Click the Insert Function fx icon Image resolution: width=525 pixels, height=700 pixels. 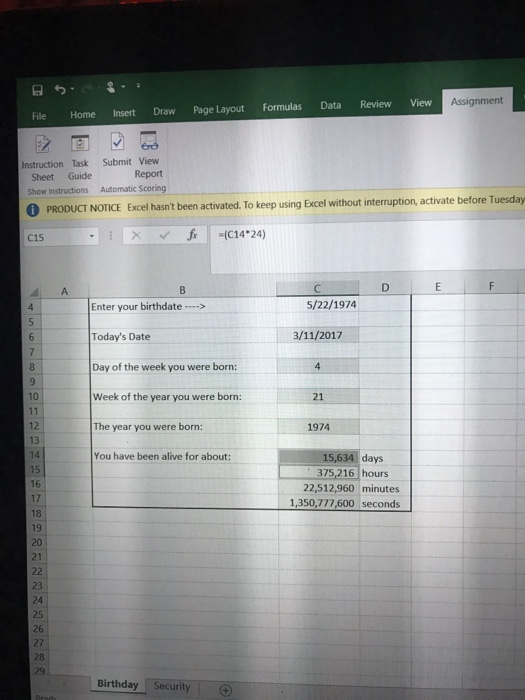click(x=192, y=235)
